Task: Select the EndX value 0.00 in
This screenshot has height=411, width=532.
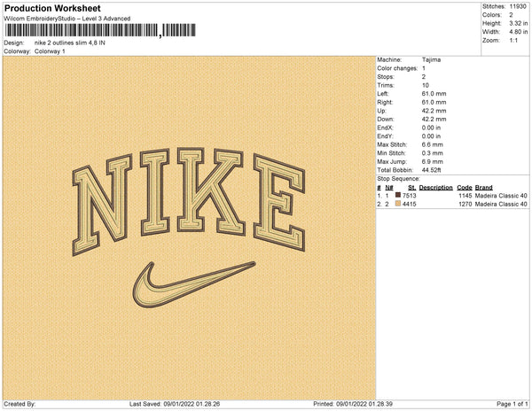Action: (431, 128)
